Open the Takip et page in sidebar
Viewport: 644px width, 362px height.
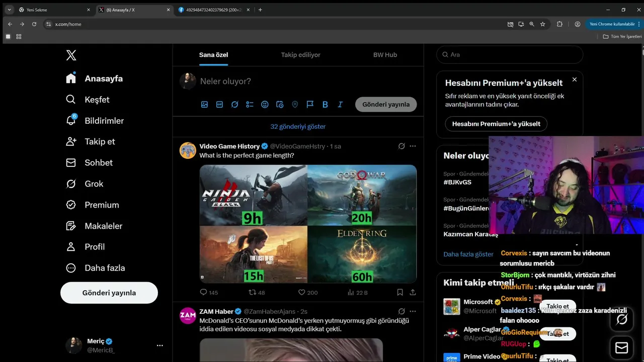[91, 142]
